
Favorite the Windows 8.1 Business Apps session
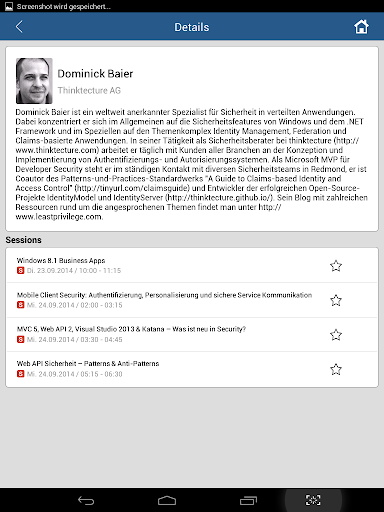[336, 266]
